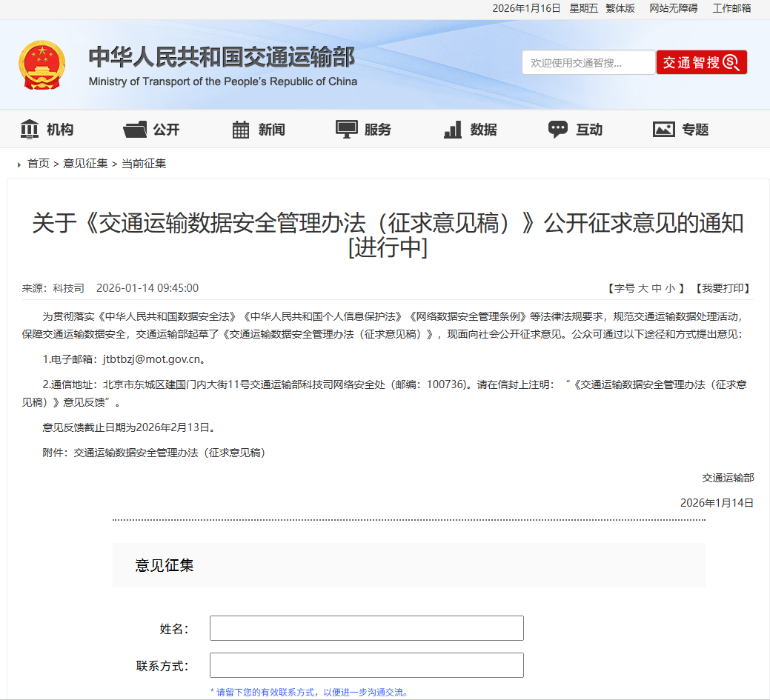Viewport: 770px width, 700px height.
Task: Click the 姓名 input field
Action: coord(366,627)
